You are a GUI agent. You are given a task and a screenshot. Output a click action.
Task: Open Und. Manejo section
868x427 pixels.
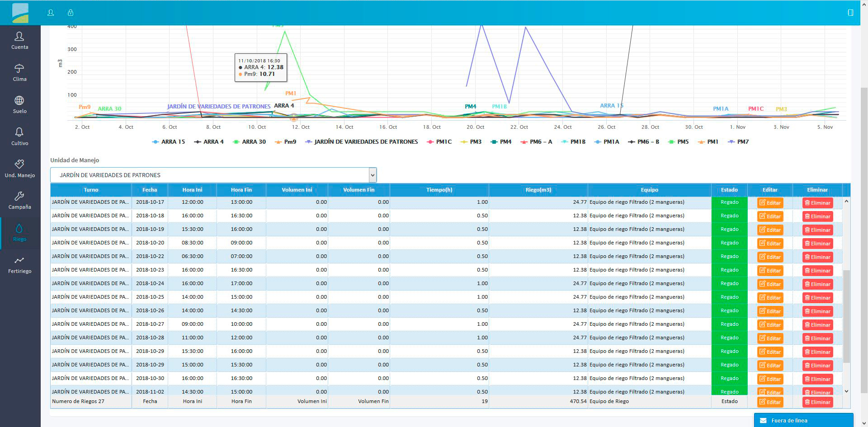19,169
